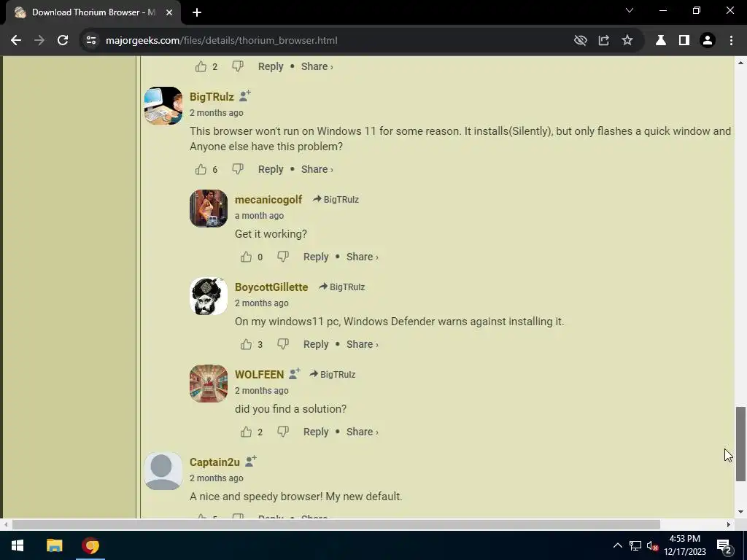
Task: Share this page from address bar
Action: coord(603,41)
